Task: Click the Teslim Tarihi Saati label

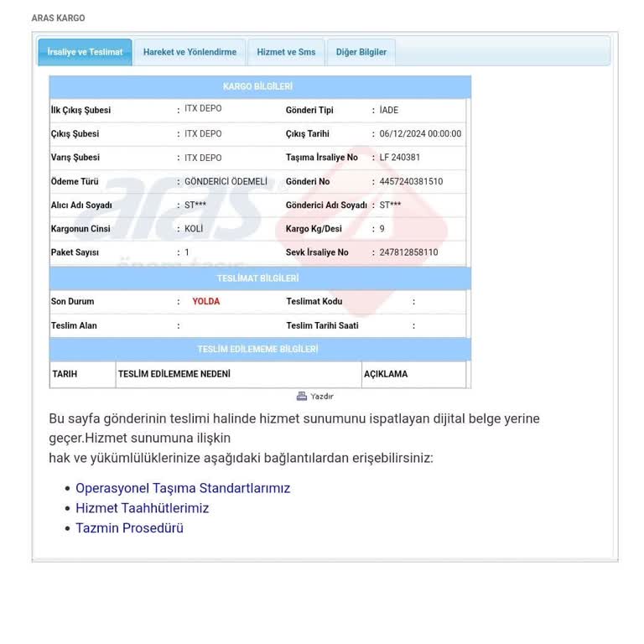Action: 322,325
